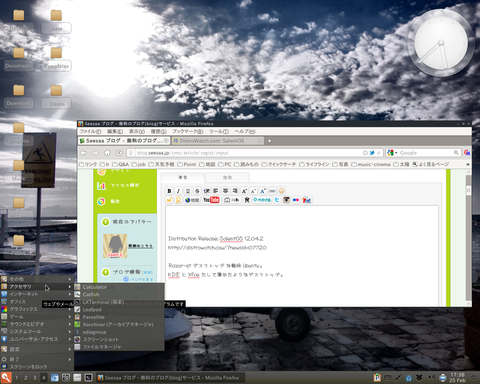Open the よく見るページ bookmarks button

[431, 164]
